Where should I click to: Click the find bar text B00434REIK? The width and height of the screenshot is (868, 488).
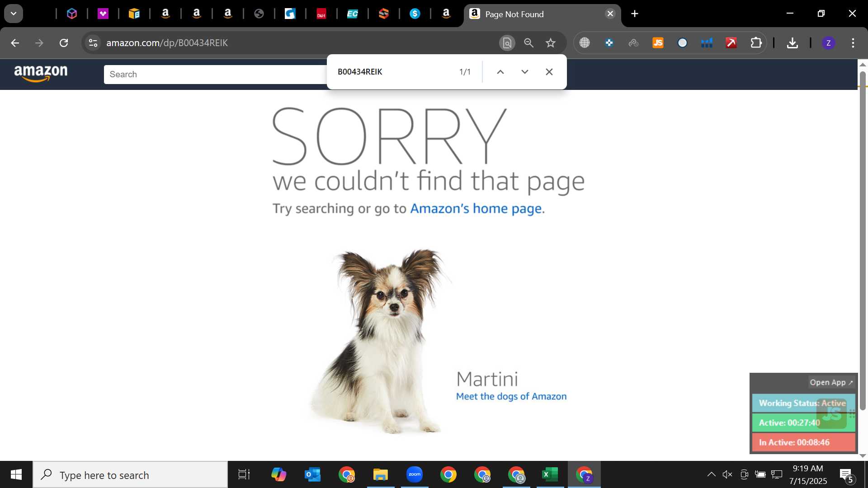coord(360,72)
